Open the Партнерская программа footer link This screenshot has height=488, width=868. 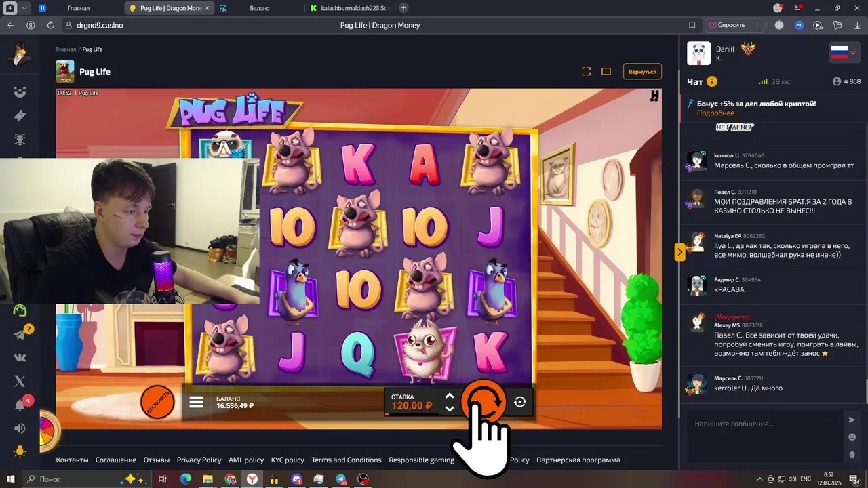(x=578, y=460)
